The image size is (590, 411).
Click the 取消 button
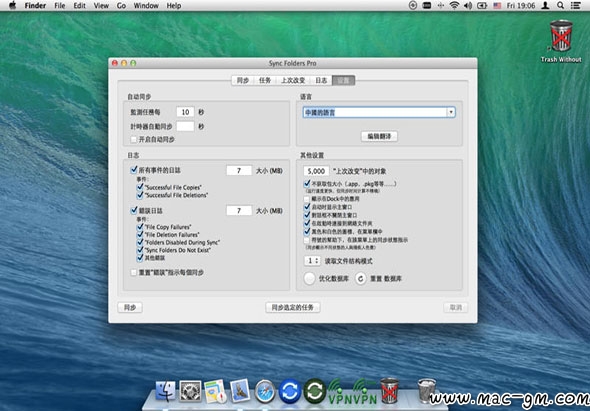pos(456,307)
